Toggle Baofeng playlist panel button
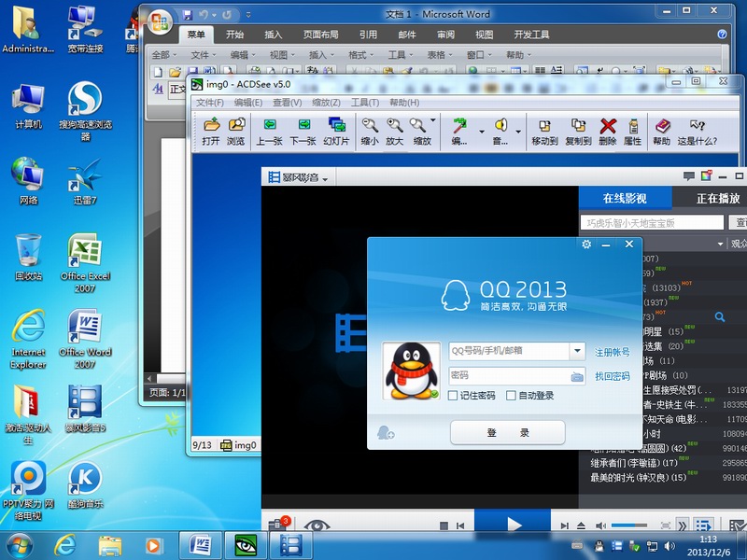Image resolution: width=747 pixels, height=560 pixels. 703,525
